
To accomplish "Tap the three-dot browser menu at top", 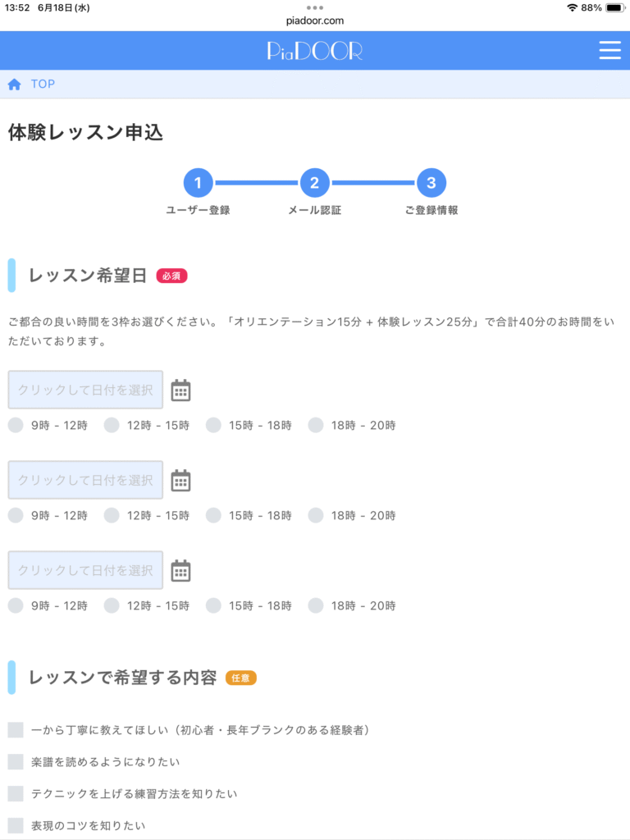I will click(x=315, y=7).
